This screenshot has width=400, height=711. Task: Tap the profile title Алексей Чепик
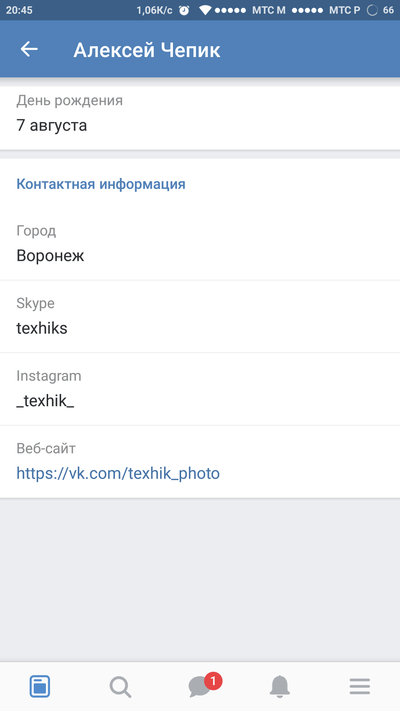pyautogui.click(x=147, y=50)
